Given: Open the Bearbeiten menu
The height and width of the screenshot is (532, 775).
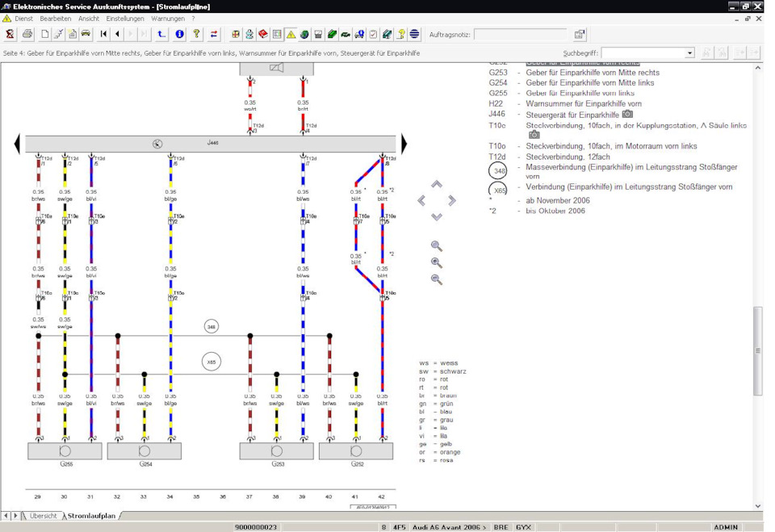Looking at the screenshot, I should coord(56,19).
